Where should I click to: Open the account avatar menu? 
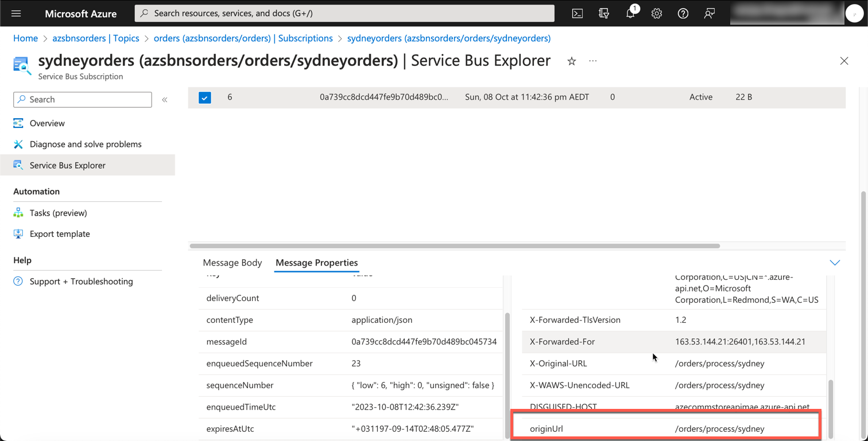tap(854, 13)
